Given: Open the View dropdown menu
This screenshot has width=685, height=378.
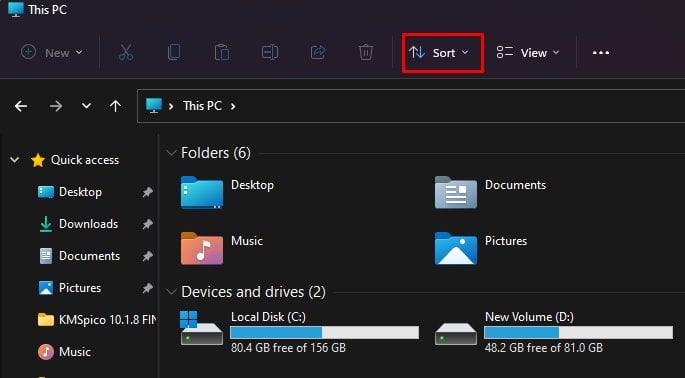Looking at the screenshot, I should [528, 53].
